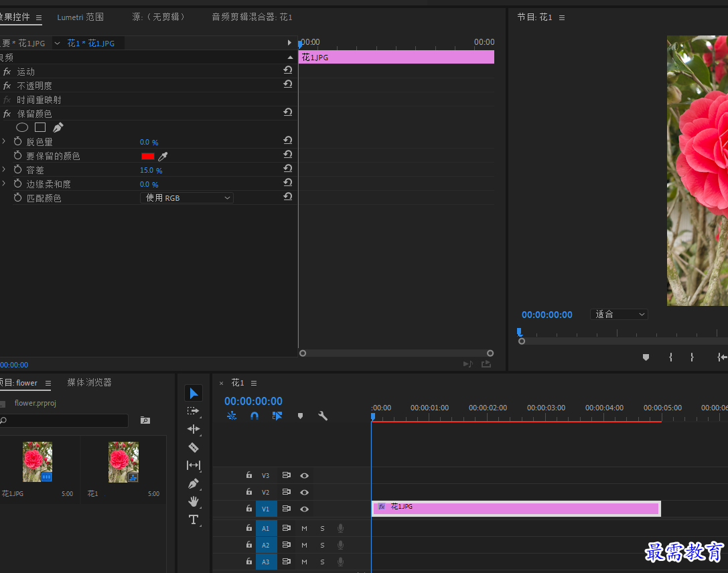
Task: Reset the 边缘柔和度 parameter
Action: (288, 182)
